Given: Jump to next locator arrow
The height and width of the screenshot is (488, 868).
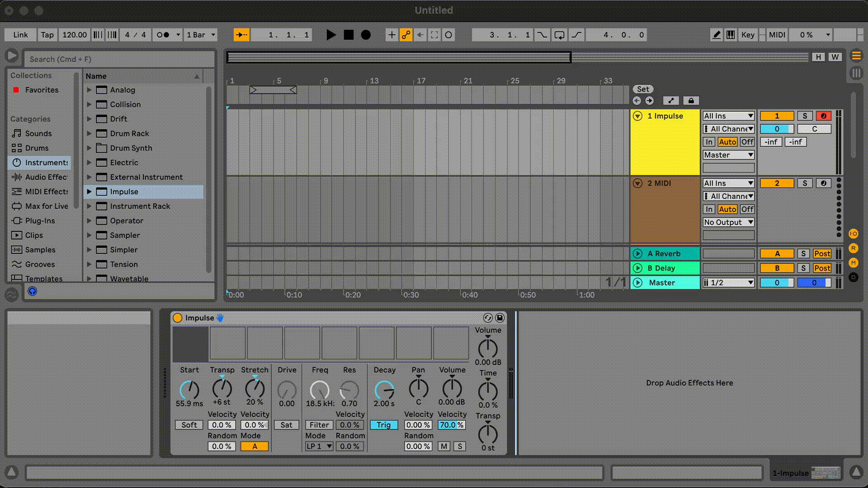Looking at the screenshot, I should pos(650,101).
